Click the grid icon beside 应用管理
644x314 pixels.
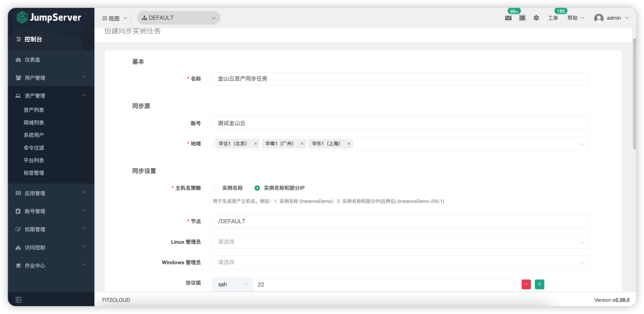[18, 193]
